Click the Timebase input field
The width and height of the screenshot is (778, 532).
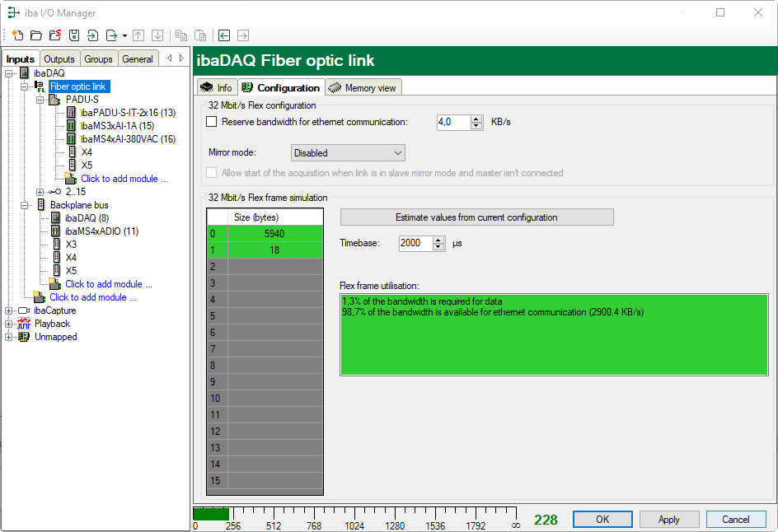click(416, 244)
